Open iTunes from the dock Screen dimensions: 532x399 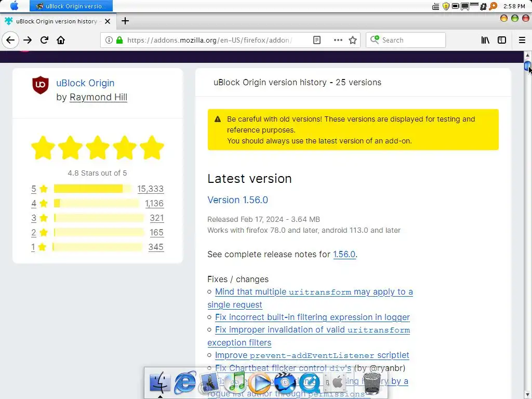pos(235,382)
